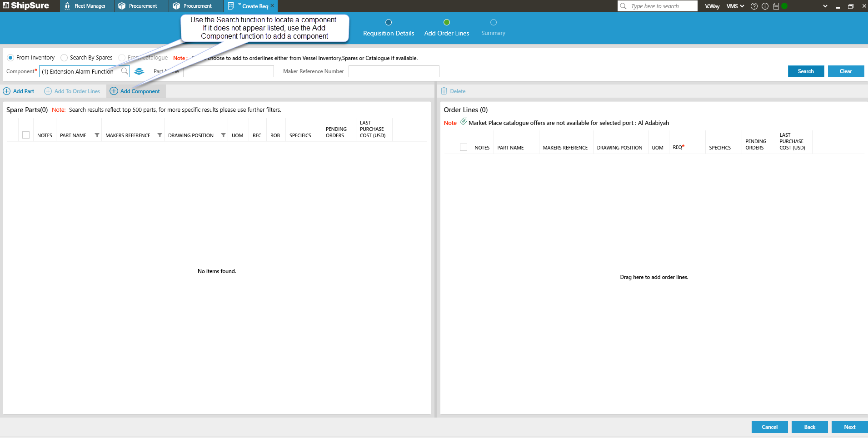Go to the Requisition Details step

click(388, 28)
